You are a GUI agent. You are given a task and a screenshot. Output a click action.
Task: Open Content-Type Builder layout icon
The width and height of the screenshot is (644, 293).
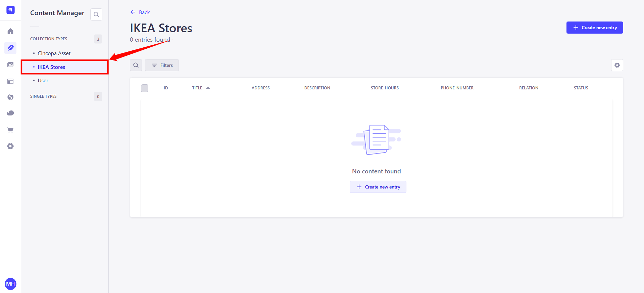[x=10, y=81]
